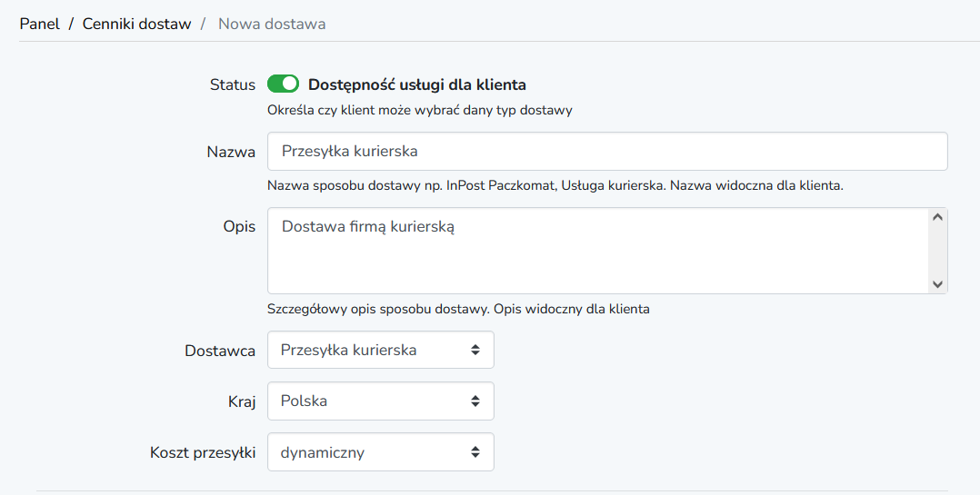
Task: Click the Koszt przesyłki field label
Action: point(203,452)
